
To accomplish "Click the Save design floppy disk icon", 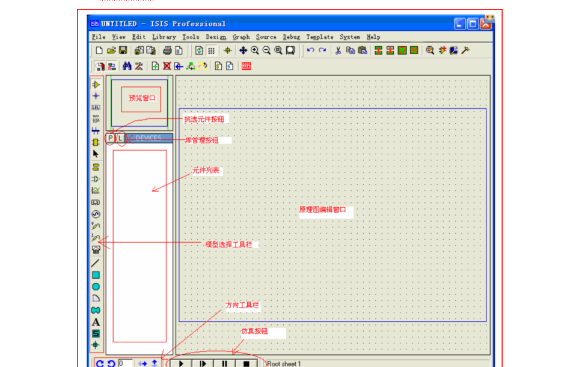I will point(123,50).
